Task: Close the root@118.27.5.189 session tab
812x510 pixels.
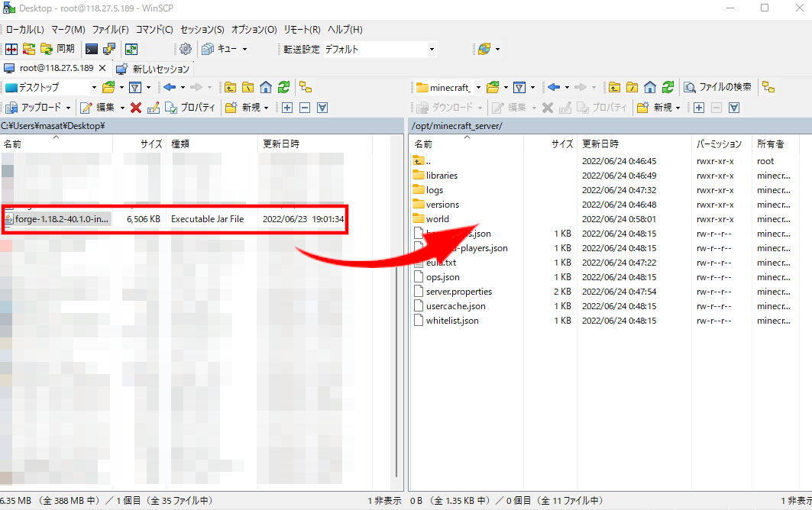Action: point(102,69)
